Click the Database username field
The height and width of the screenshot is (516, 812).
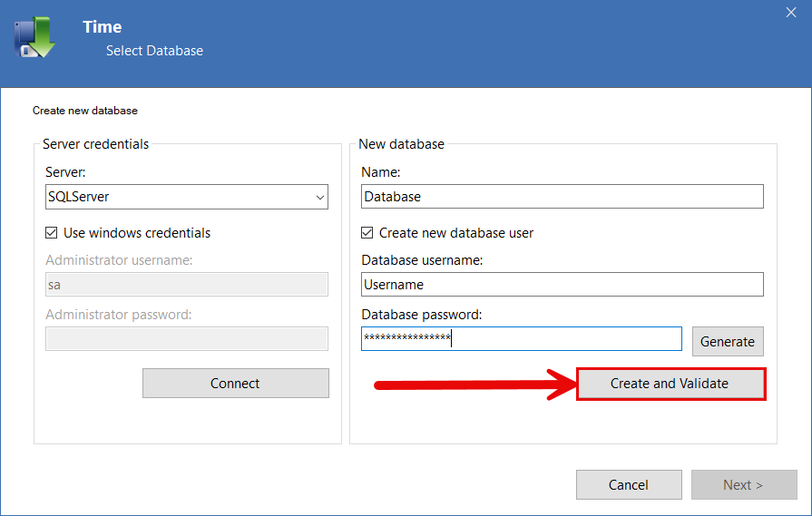563,285
